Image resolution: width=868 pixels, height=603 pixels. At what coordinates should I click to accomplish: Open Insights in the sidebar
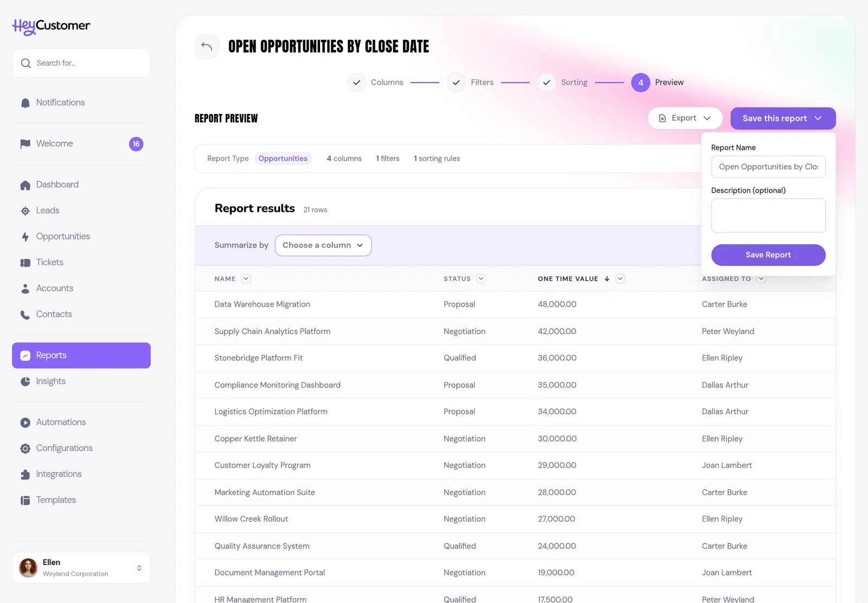81,382
